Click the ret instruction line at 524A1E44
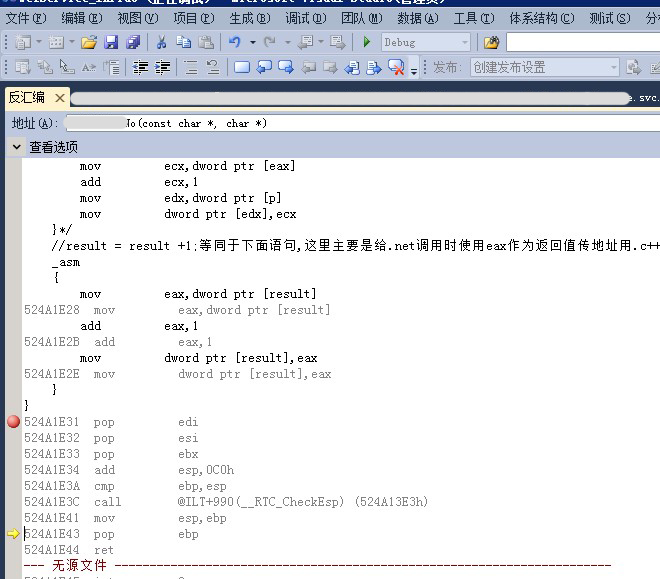This screenshot has height=579, width=660. [x=104, y=550]
